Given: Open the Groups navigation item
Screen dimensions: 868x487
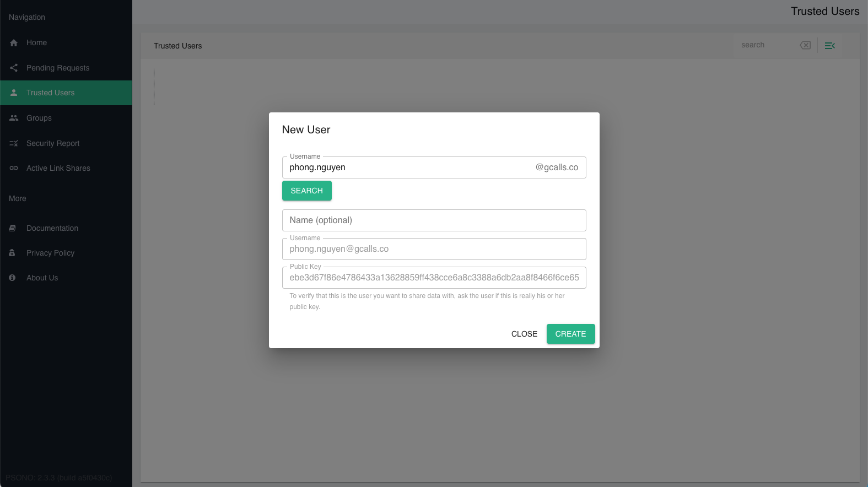Looking at the screenshot, I should (x=39, y=118).
